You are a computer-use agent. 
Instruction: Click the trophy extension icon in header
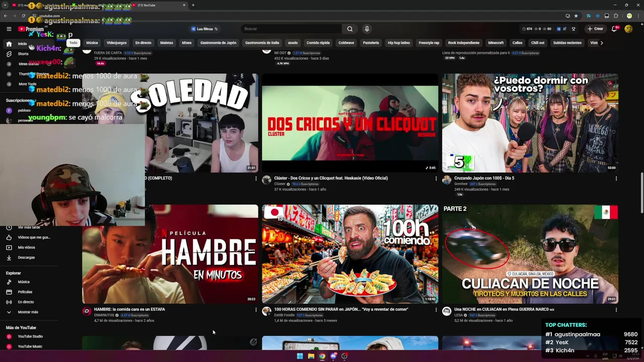pyautogui.click(x=574, y=29)
